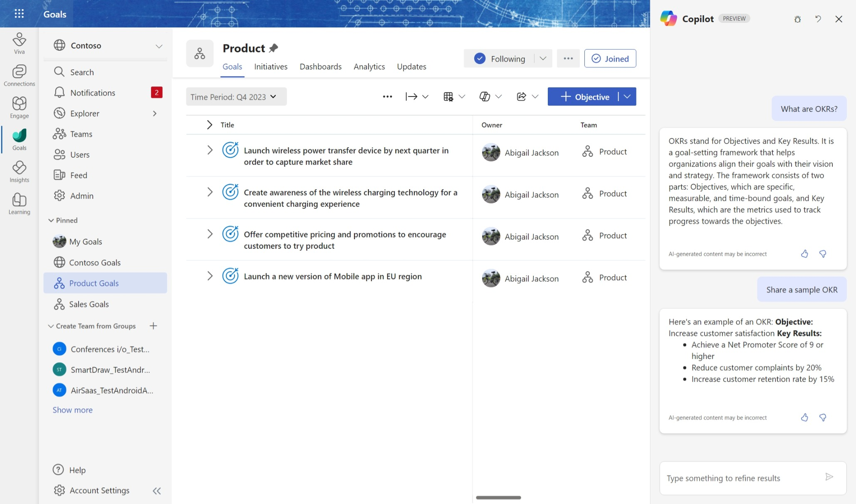Viewport: 856px width, 504px height.
Task: Toggle the Joined status button
Action: pyautogui.click(x=610, y=58)
